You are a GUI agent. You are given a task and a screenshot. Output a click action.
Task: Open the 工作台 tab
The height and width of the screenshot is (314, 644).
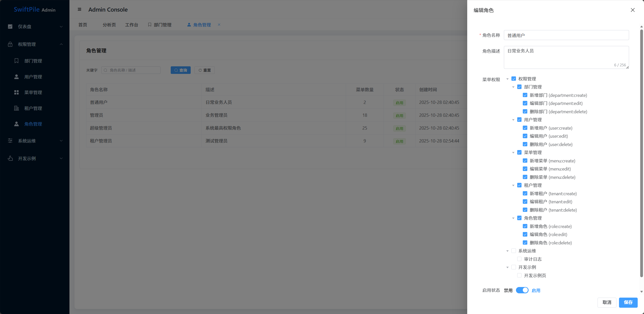132,25
